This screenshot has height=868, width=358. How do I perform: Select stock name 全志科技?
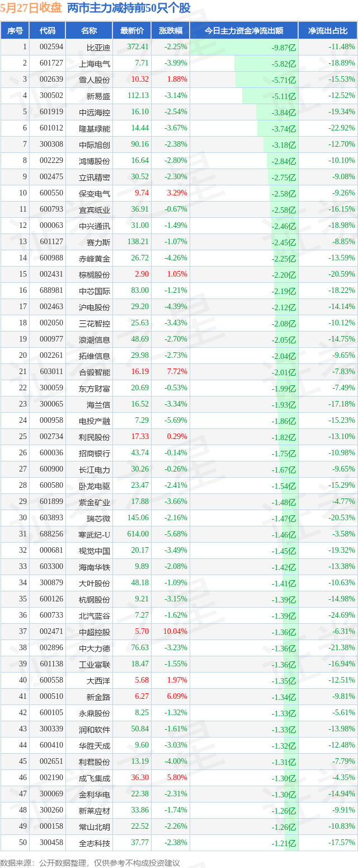(95, 843)
